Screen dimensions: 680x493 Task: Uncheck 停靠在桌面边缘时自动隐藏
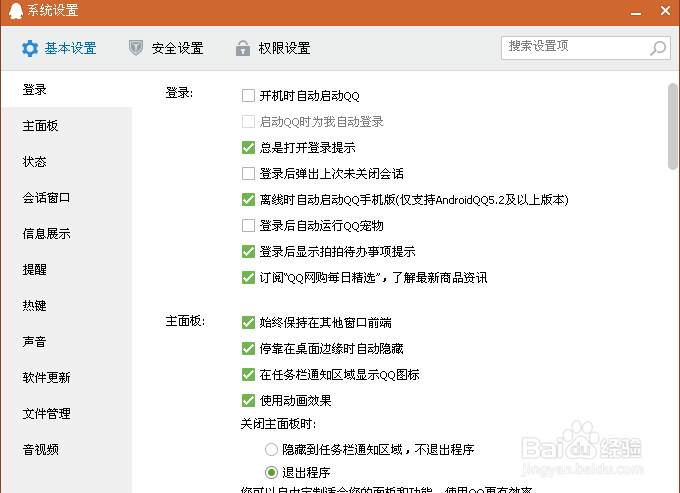248,349
